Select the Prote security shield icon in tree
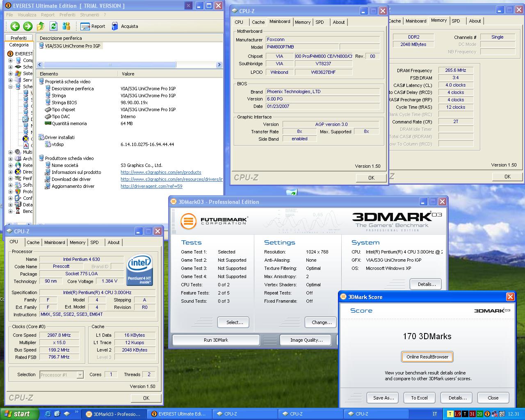525x420 pixels. [x=18, y=192]
